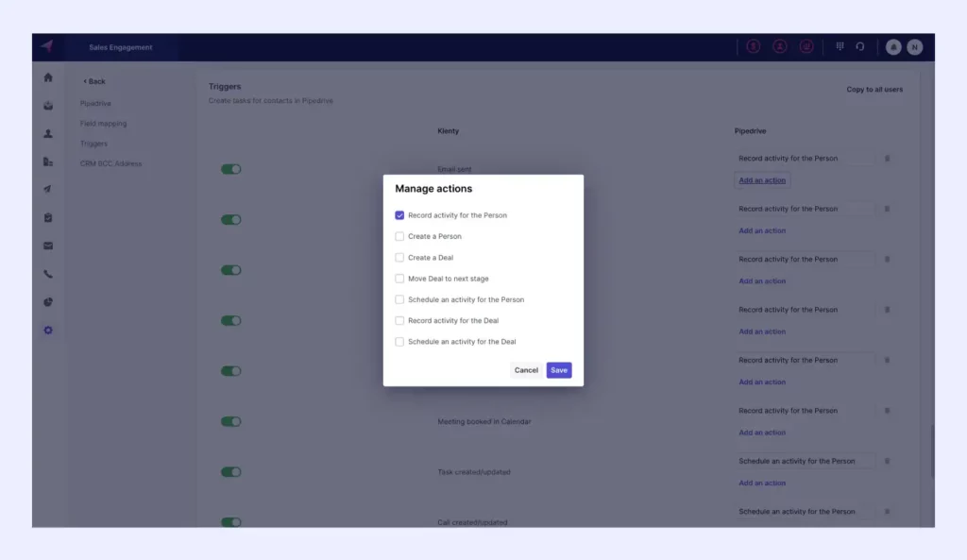Click the Sales Engagement header label

click(x=121, y=47)
